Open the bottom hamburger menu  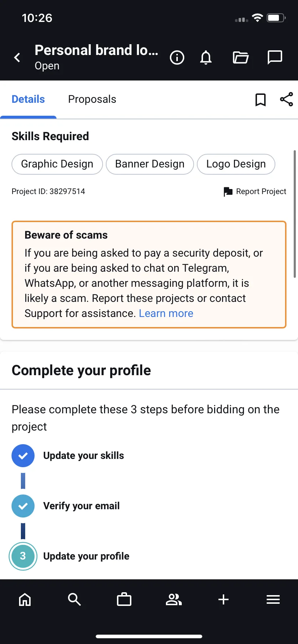pos(273,599)
